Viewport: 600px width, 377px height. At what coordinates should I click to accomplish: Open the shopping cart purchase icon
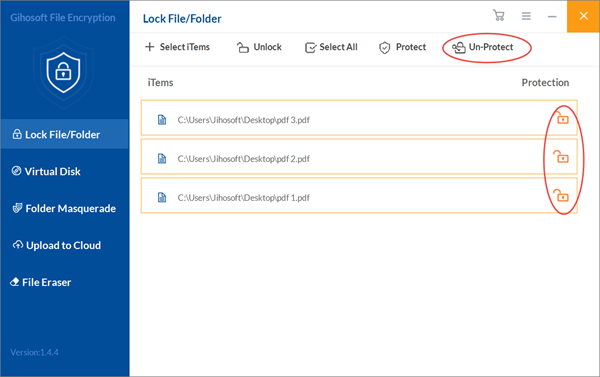coord(499,16)
